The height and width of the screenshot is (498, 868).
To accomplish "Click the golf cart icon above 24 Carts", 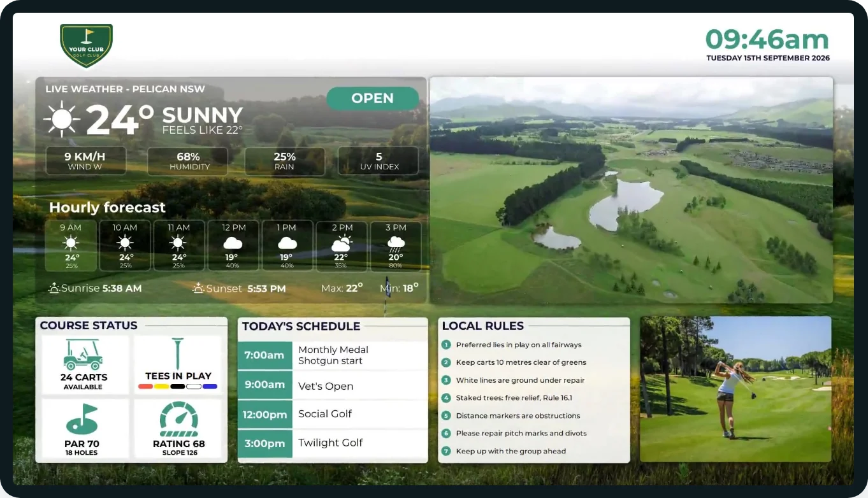I will pos(83,354).
